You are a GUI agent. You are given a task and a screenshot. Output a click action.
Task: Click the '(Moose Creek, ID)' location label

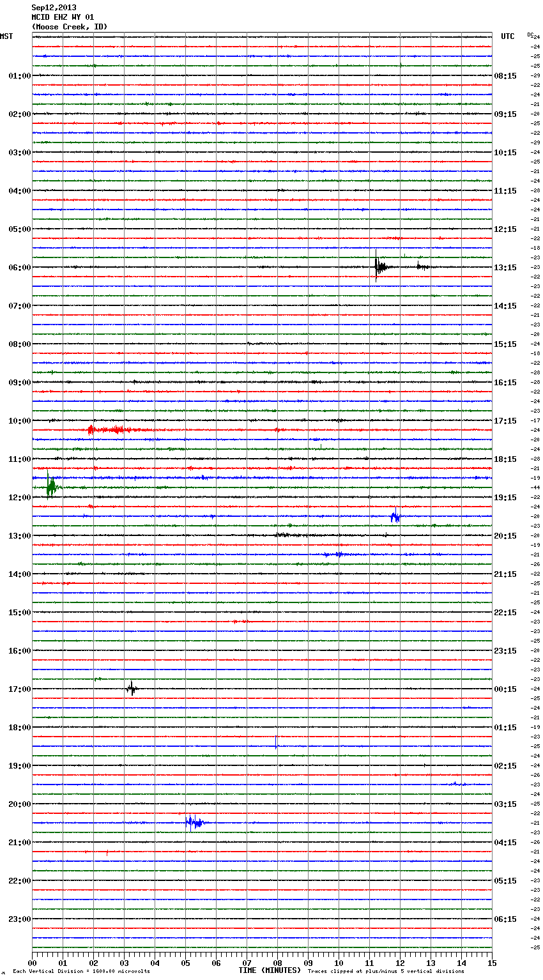pos(70,27)
